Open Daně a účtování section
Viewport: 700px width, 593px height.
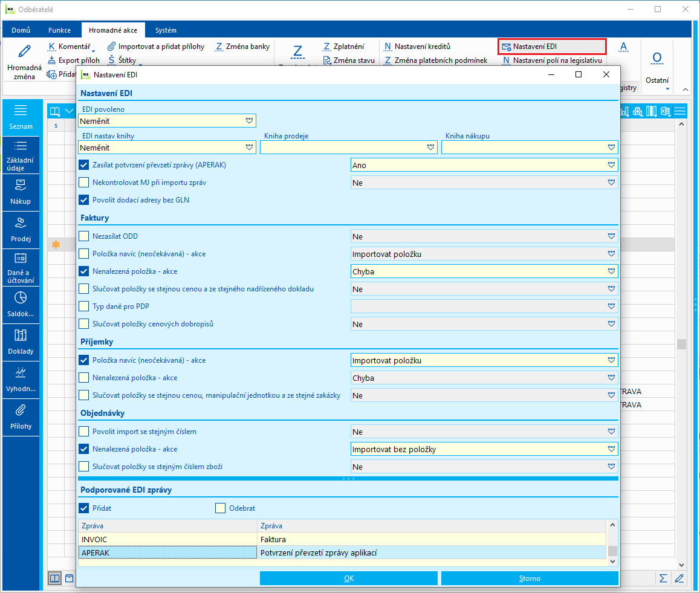pyautogui.click(x=21, y=267)
